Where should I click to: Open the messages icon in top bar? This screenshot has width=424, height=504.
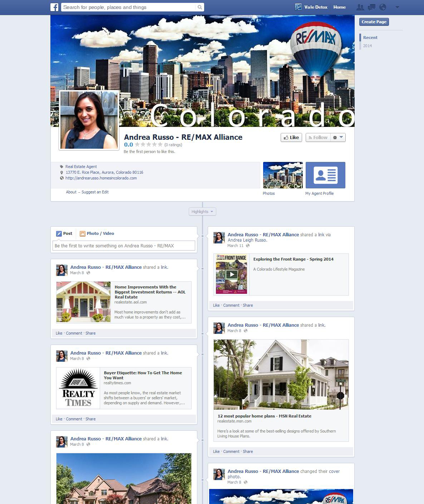point(371,7)
